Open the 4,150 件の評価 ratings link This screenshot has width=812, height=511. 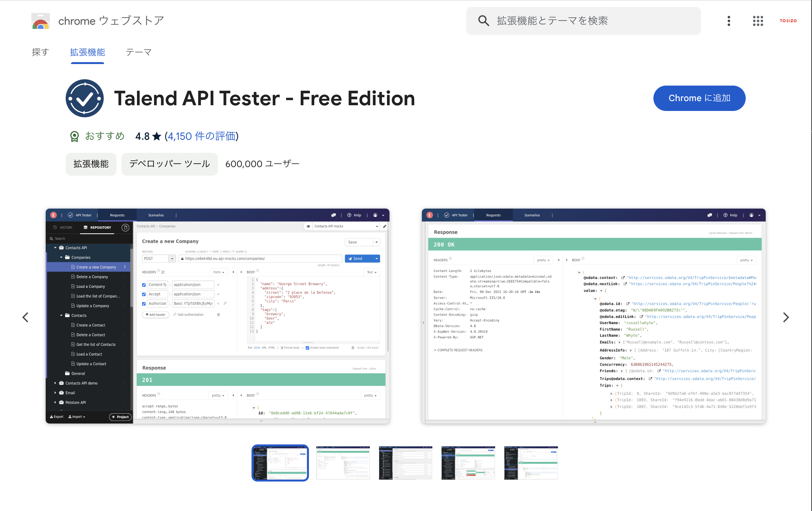tap(201, 136)
